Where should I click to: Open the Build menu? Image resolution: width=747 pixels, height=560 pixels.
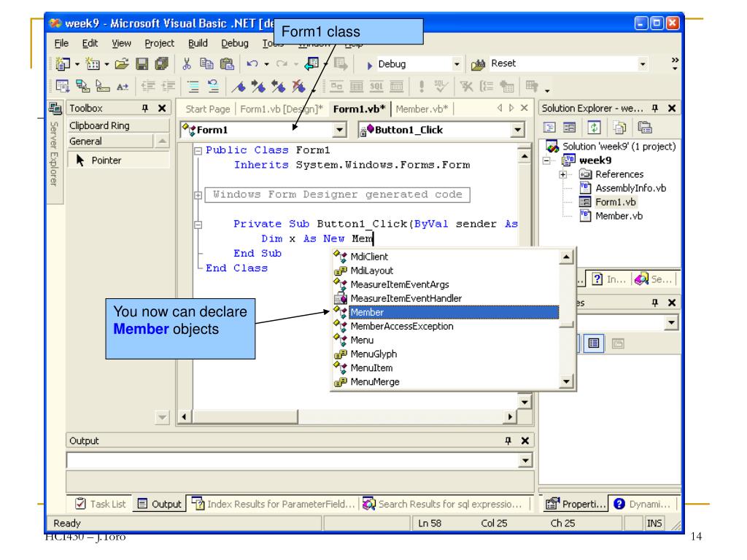198,43
